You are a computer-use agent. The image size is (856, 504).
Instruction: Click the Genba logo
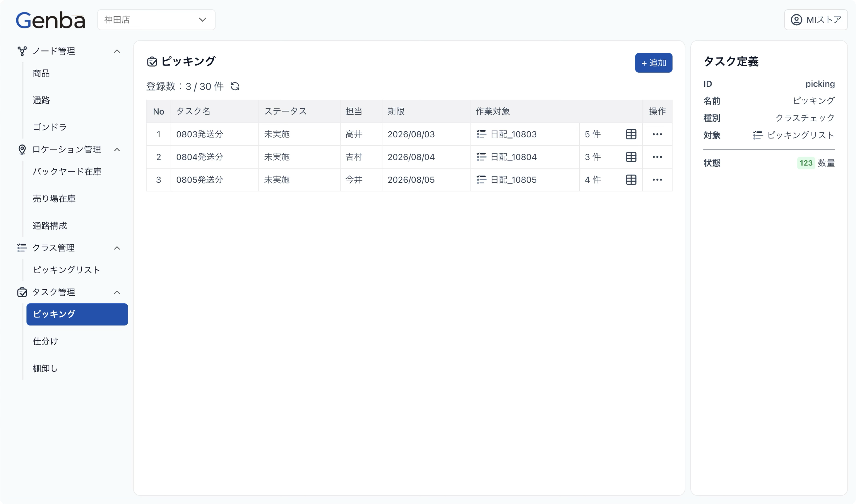click(x=50, y=20)
